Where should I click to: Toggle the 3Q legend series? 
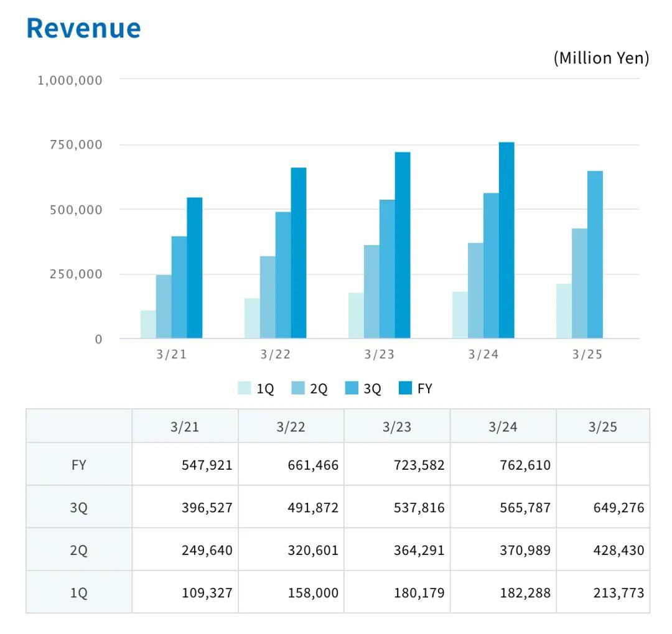363,389
